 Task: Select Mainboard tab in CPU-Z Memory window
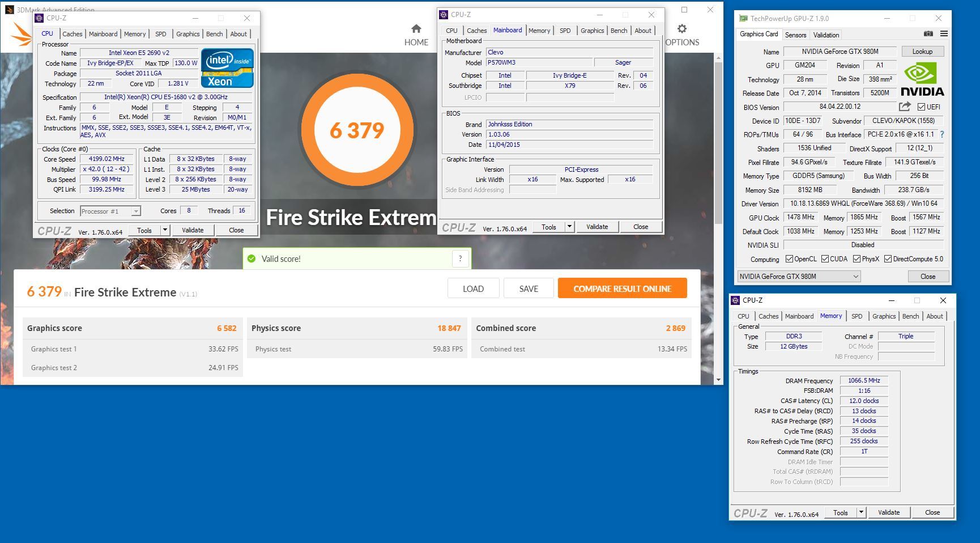(x=799, y=316)
